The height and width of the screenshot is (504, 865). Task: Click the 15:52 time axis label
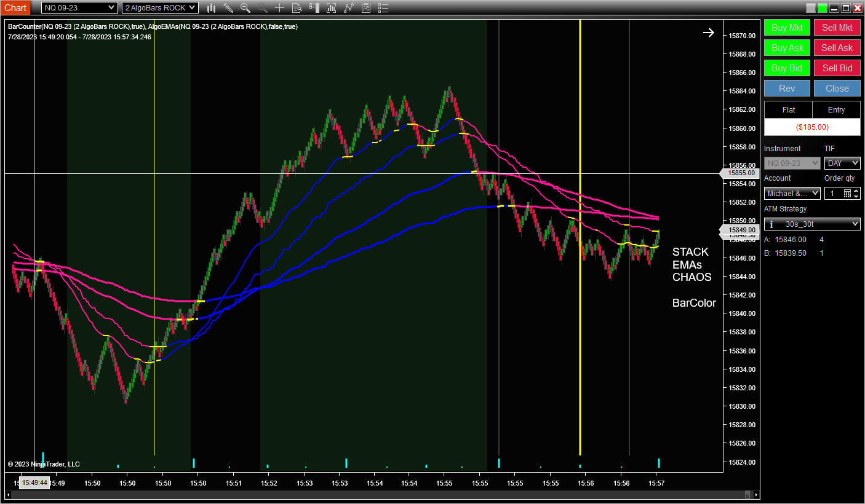point(269,483)
